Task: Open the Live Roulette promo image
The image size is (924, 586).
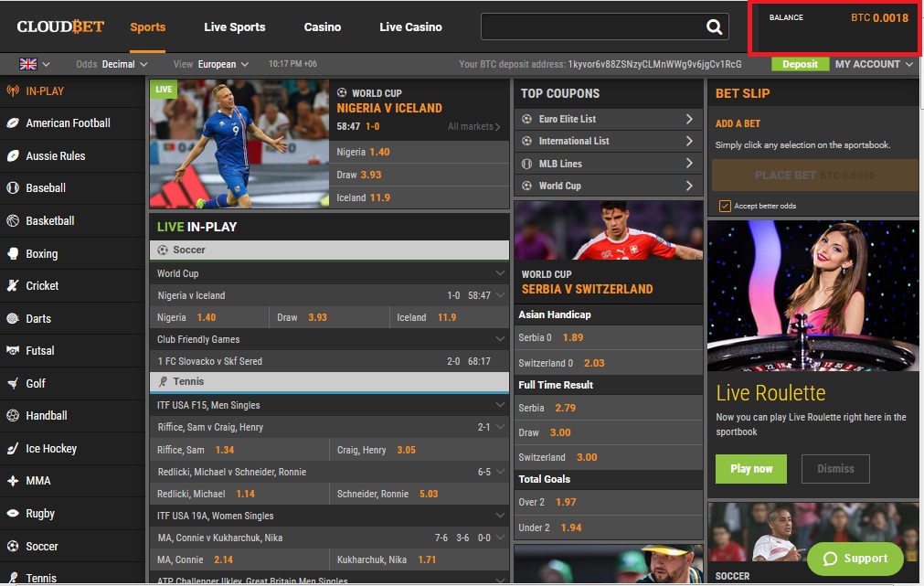Action: [813, 296]
